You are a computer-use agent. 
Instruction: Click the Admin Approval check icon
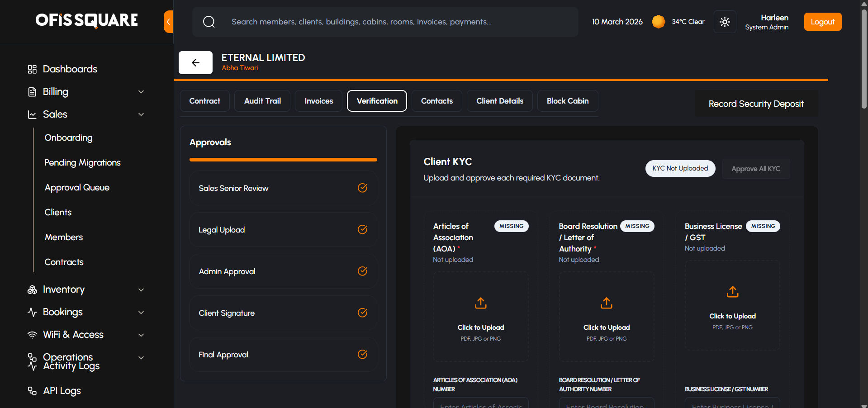[362, 271]
